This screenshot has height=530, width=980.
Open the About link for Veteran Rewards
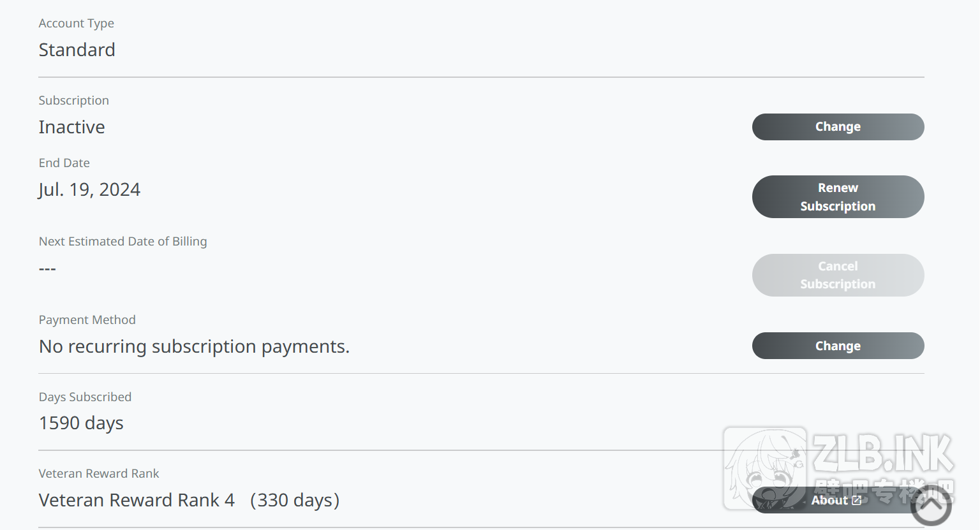pyautogui.click(x=829, y=501)
